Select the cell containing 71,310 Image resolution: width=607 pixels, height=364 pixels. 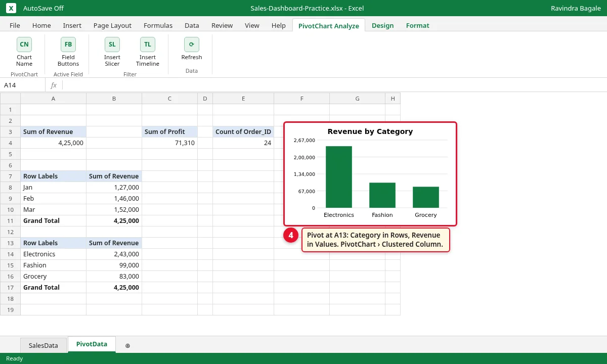click(x=170, y=143)
